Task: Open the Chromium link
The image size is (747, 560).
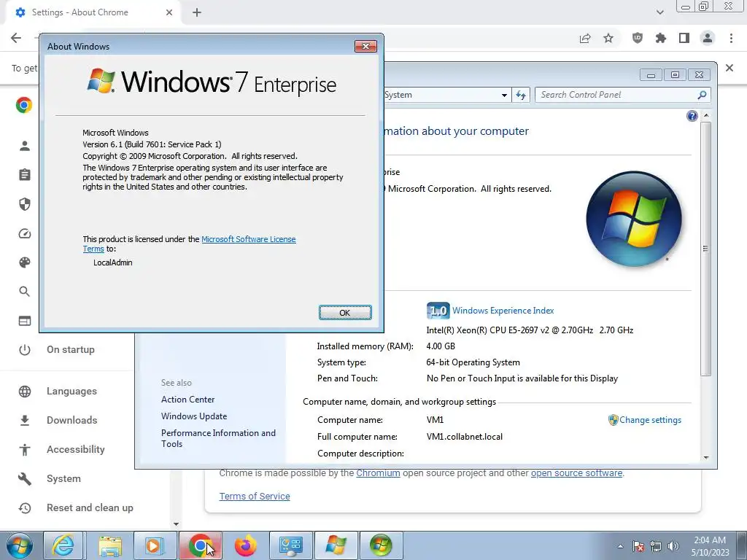Action: (378, 473)
